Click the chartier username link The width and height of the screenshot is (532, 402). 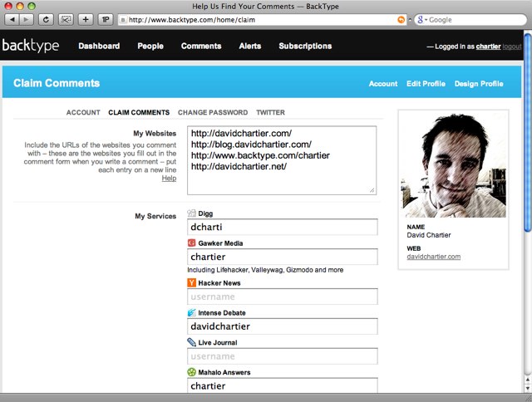coord(488,47)
